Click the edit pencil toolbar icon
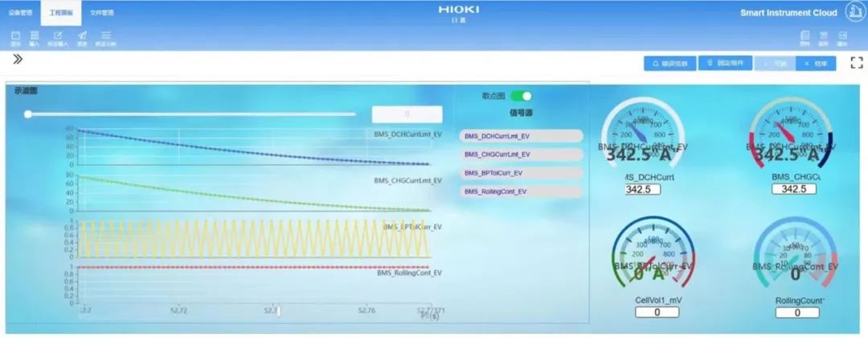 (x=58, y=37)
